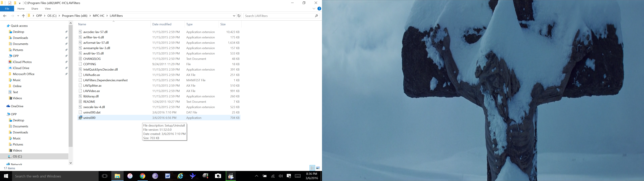Image resolution: width=644 pixels, height=181 pixels.
Task: Open the address bar history dropdown
Action: tap(234, 16)
